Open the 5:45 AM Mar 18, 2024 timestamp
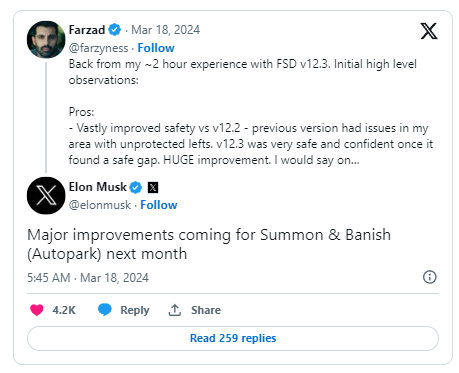 tap(88, 278)
